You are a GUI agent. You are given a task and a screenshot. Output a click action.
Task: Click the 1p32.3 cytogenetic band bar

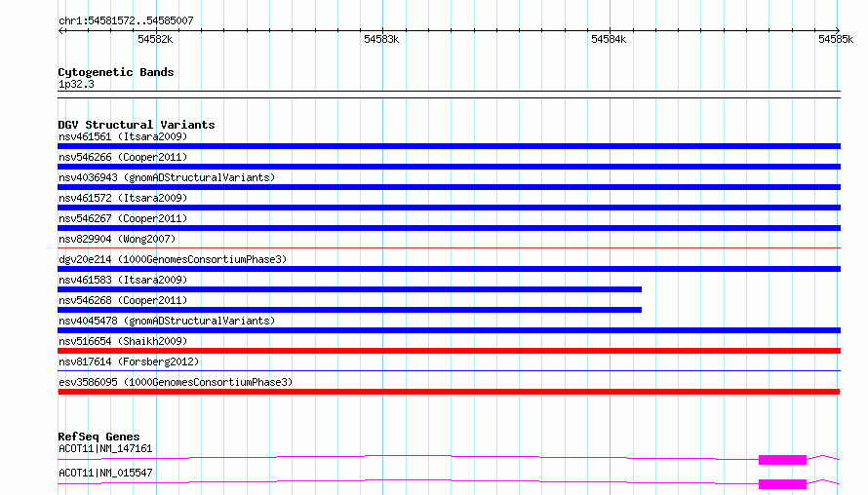pos(449,95)
